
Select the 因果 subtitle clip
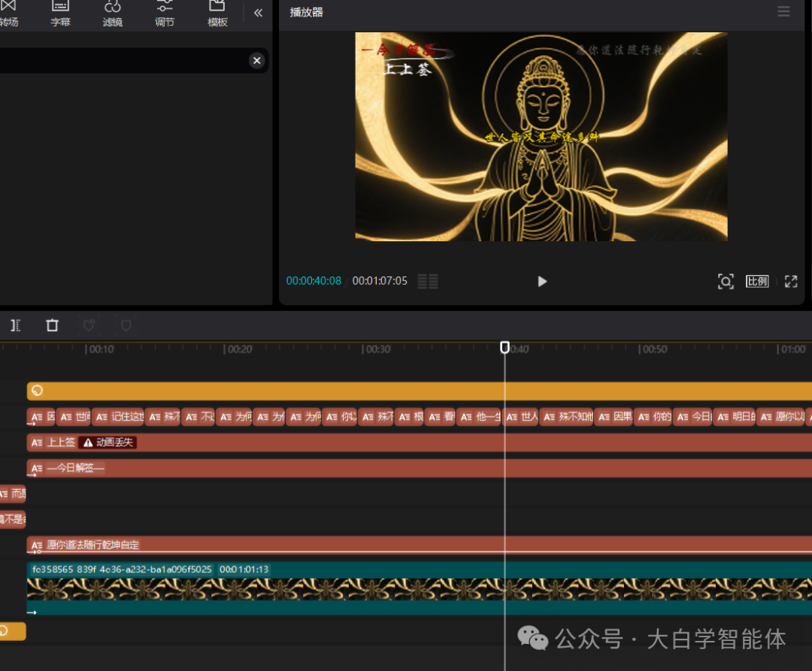click(614, 416)
